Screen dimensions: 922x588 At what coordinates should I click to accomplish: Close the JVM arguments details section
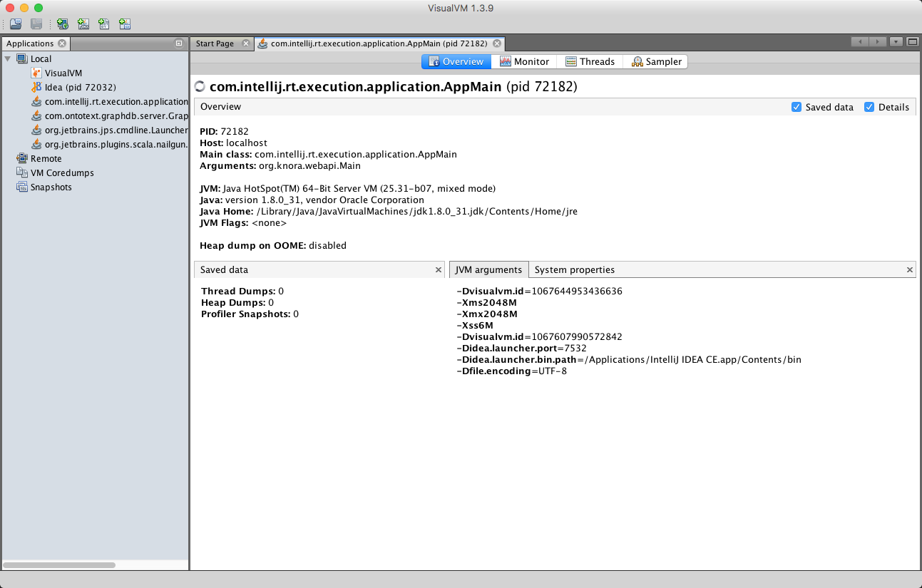(910, 270)
